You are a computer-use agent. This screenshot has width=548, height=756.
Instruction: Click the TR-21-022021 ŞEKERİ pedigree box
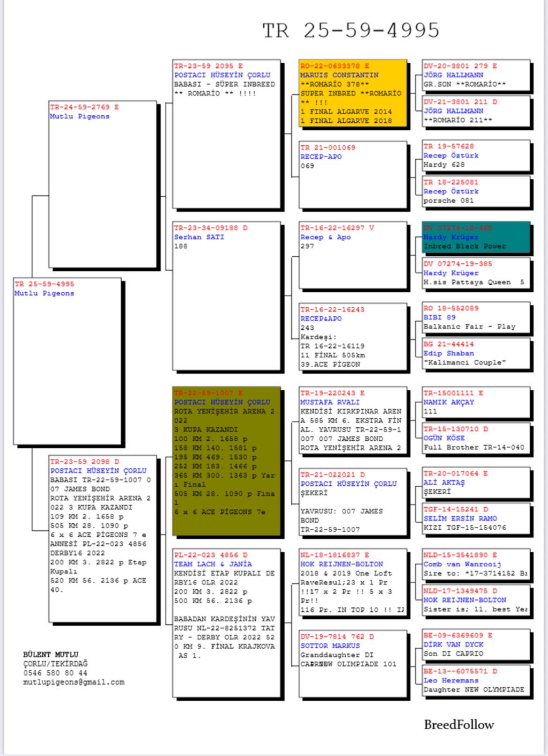click(x=352, y=502)
